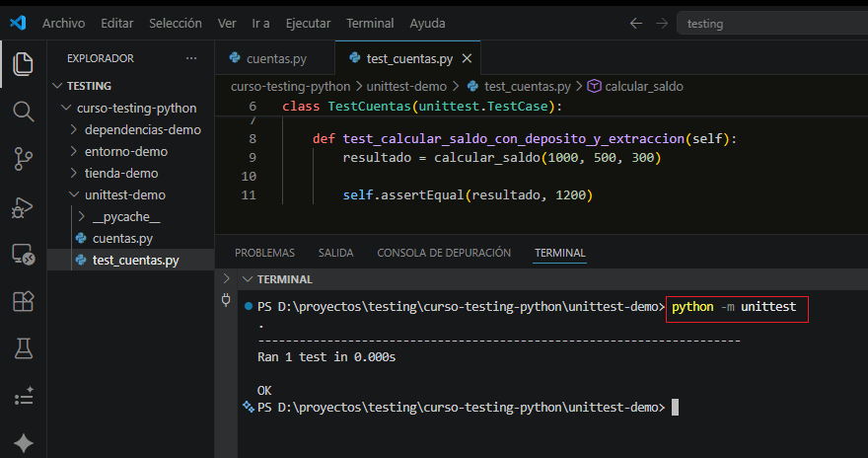Open the Ayuda menu
The image size is (868, 458).
click(427, 24)
